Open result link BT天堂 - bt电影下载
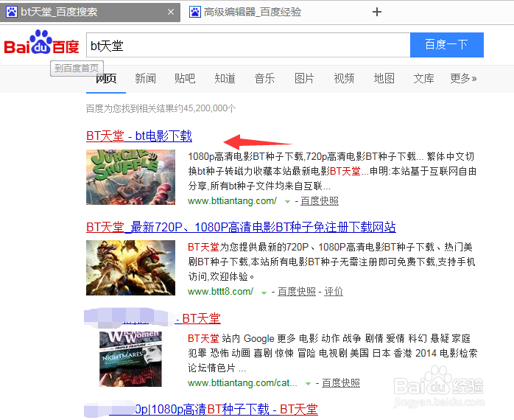This screenshot has height=420, width=514. tap(139, 136)
